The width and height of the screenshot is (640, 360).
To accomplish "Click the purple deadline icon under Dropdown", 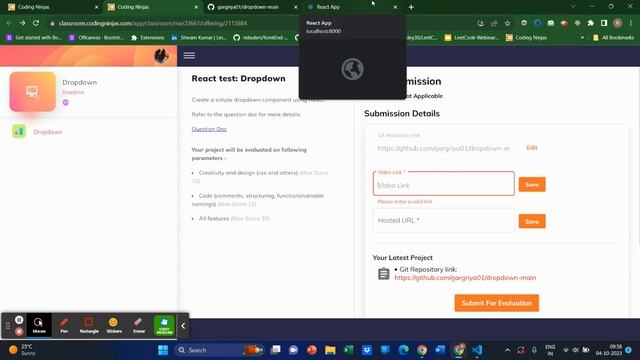I will click(66, 102).
